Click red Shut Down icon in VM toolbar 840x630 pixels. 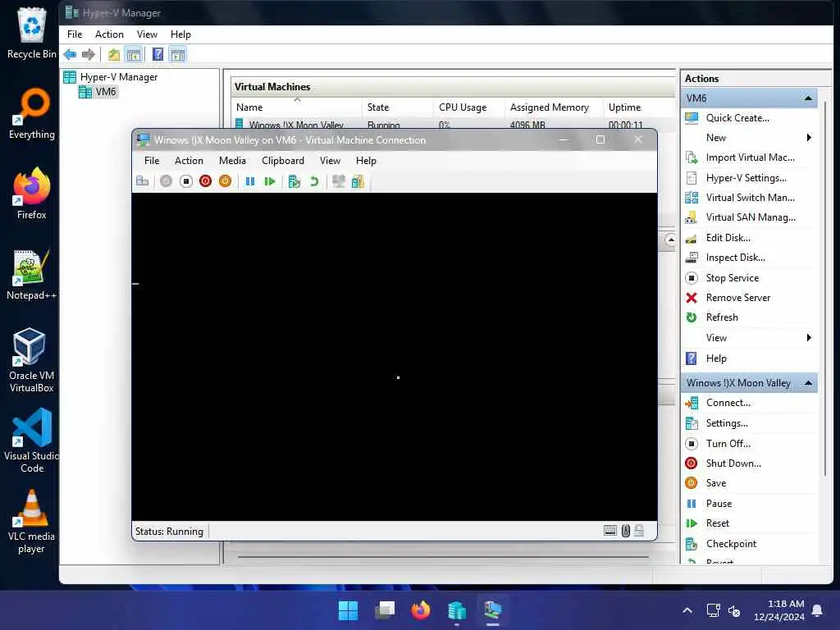[x=205, y=181]
